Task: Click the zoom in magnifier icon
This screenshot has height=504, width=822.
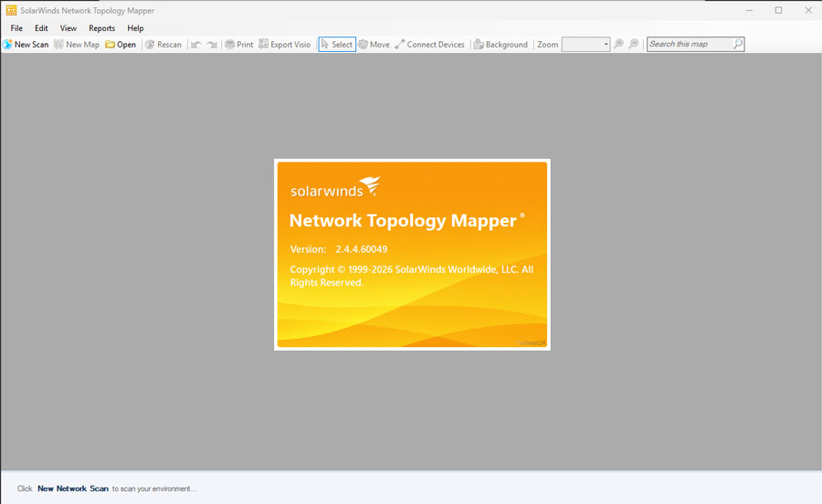Action: click(619, 44)
